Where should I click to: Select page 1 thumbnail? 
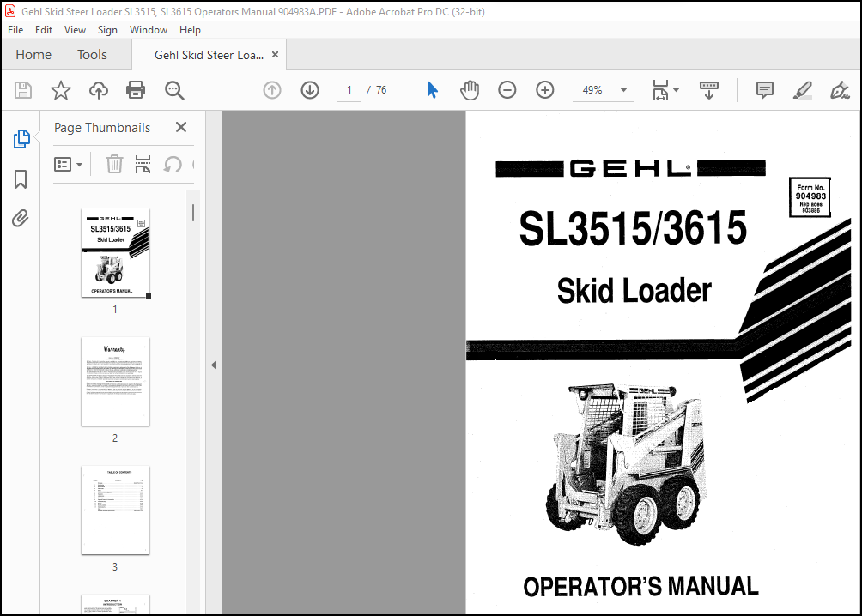(115, 253)
